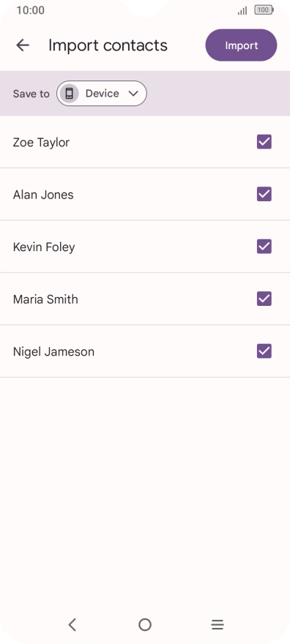The height and width of the screenshot is (644, 290).
Task: Tap the battery indicator in the status bar
Action: tap(264, 10)
